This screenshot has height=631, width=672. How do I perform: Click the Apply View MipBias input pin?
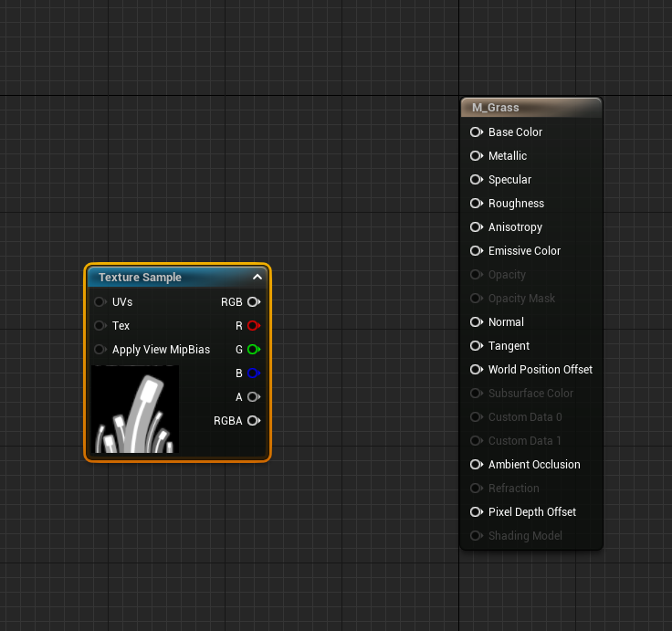100,350
